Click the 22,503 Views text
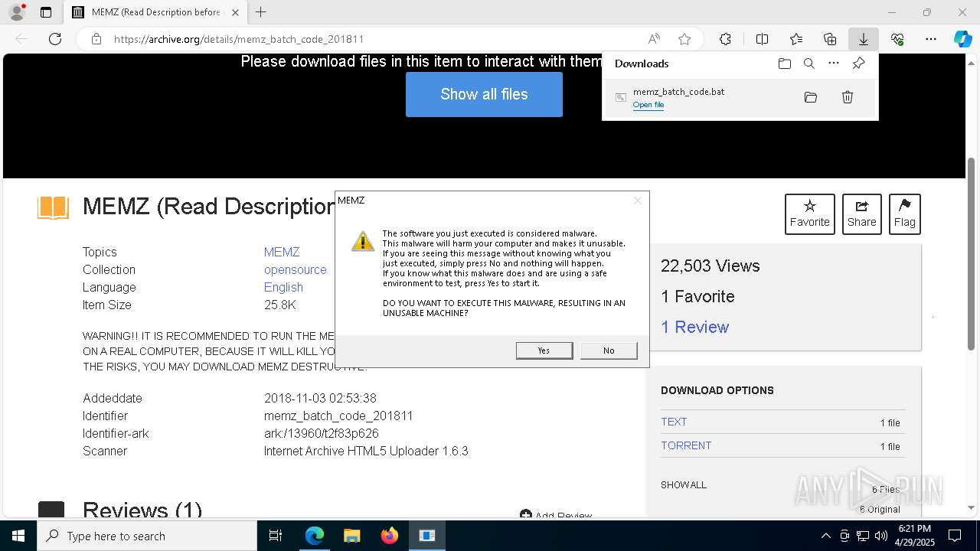 710,266
